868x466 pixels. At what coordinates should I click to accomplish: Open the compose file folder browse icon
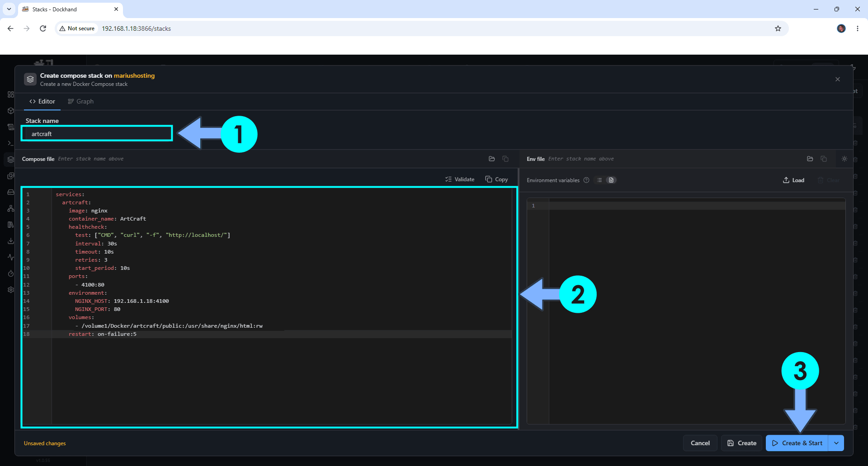pos(492,159)
